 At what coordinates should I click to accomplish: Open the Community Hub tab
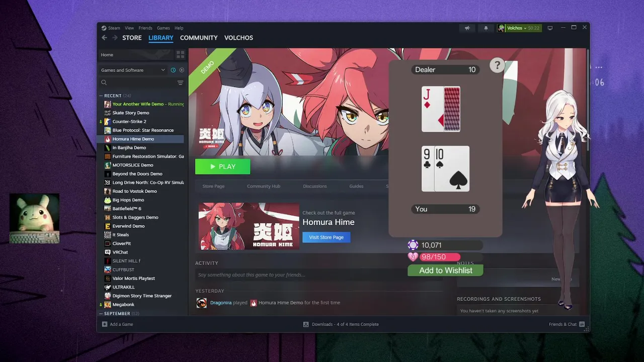264,186
